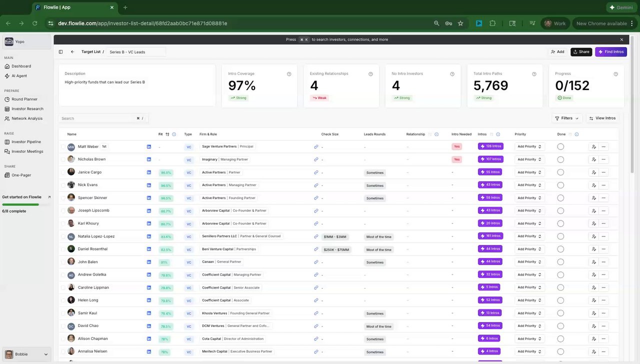
Task: Click the View Intros button
Action: [x=602, y=118]
